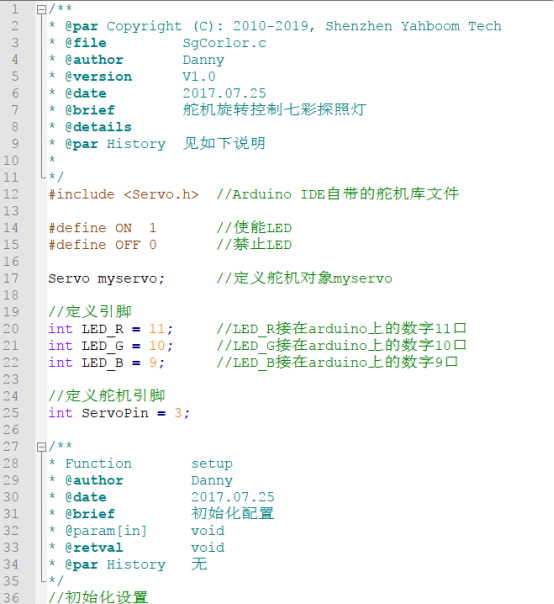This screenshot has width=554, height=604.
Task: Click the LED_B variable name
Action: [102, 363]
